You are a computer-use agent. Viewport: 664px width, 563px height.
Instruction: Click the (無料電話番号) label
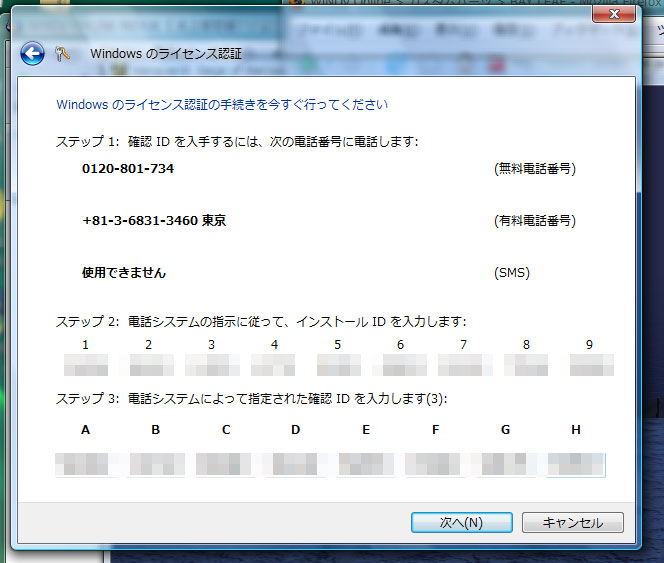point(535,169)
